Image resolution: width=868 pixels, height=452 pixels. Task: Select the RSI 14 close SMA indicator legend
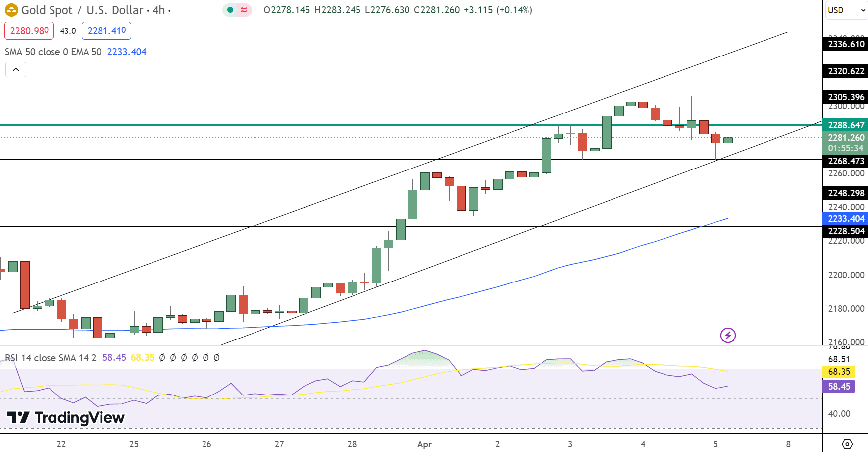(x=51, y=358)
